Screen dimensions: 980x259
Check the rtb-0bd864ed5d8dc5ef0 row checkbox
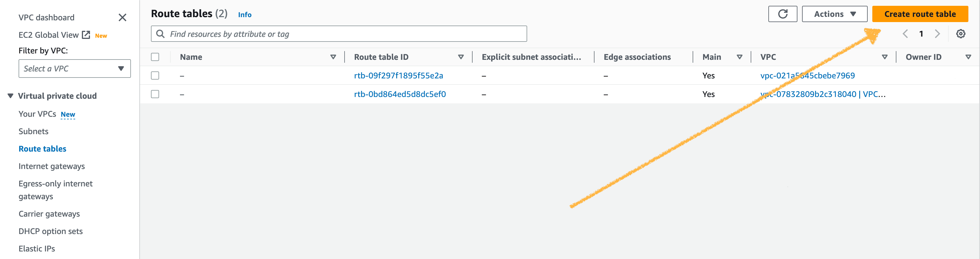tap(155, 94)
